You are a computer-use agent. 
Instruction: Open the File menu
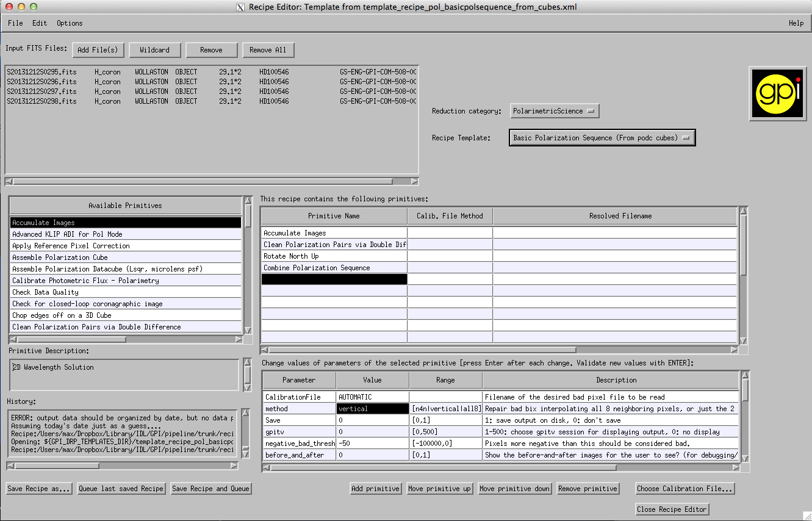coord(15,23)
